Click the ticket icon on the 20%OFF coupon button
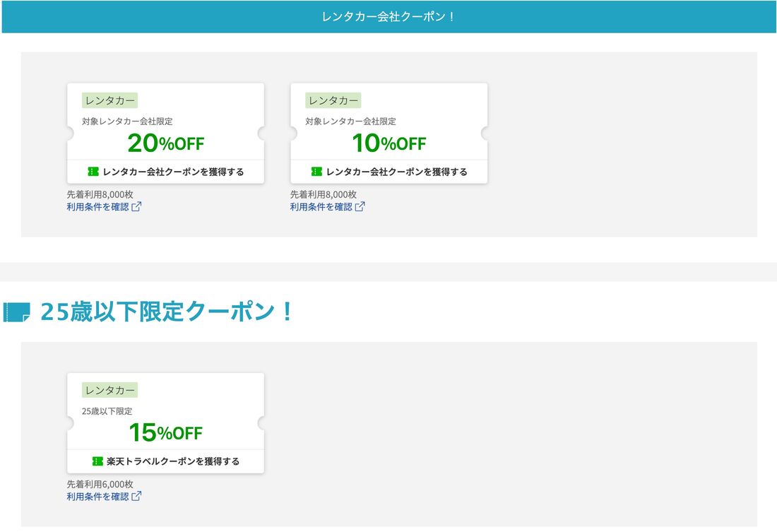 93,172
